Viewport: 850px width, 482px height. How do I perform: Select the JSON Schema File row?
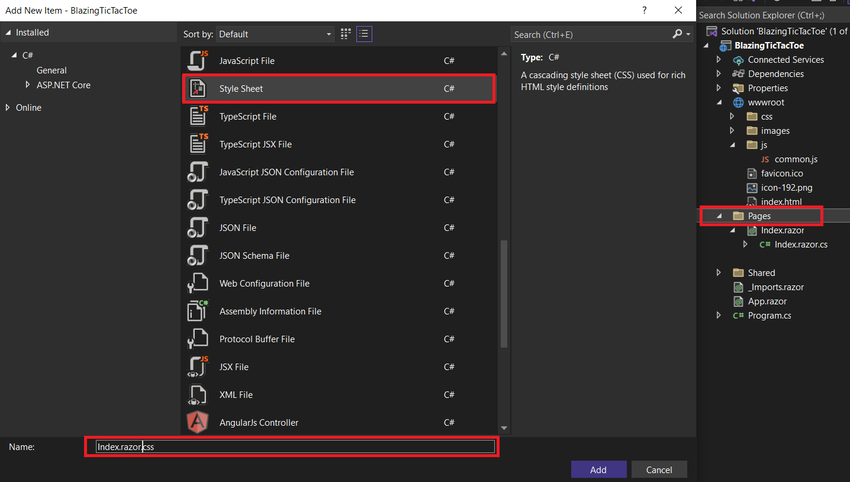click(x=339, y=255)
